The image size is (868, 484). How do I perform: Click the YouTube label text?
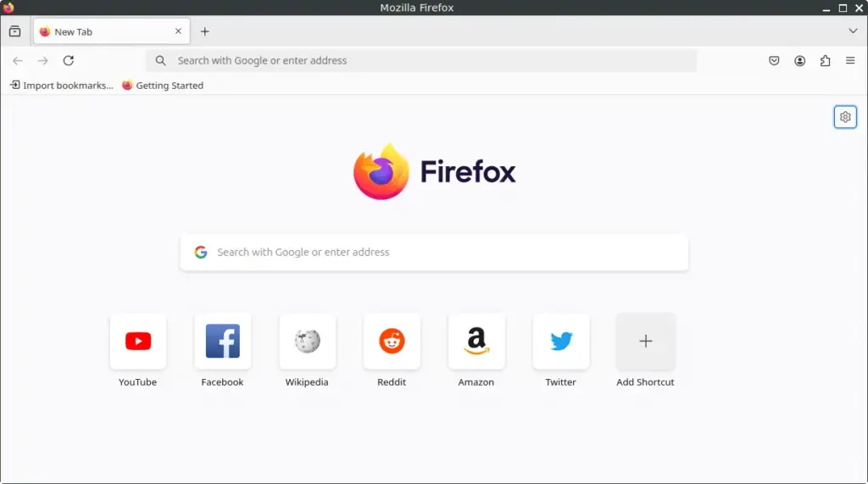pos(138,382)
